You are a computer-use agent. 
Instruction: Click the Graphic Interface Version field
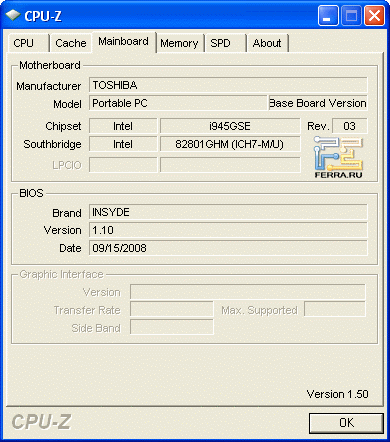[248, 292]
